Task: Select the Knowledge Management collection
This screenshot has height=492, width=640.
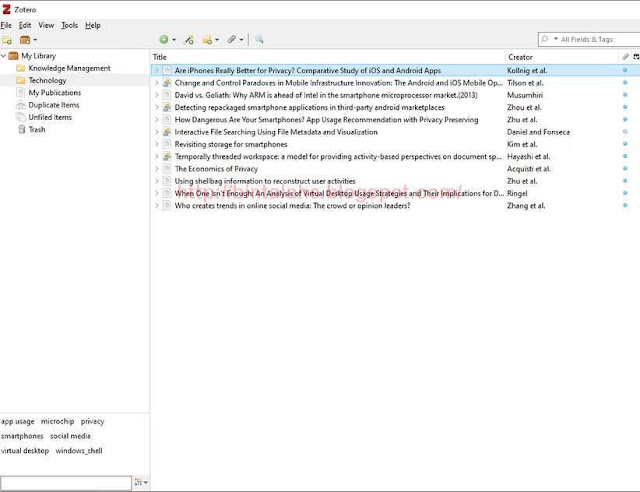Action: pyautogui.click(x=69, y=68)
